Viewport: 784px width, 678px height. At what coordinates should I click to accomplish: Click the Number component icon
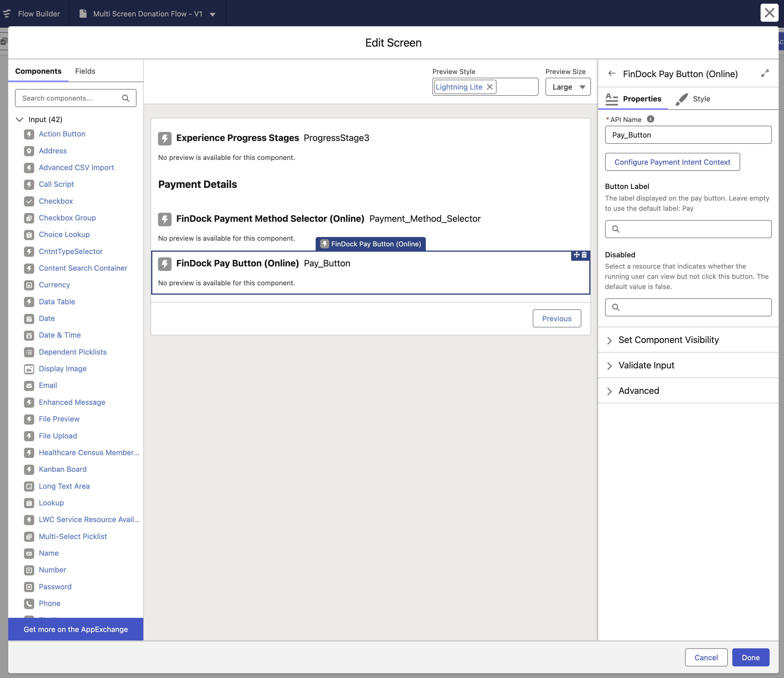[29, 570]
